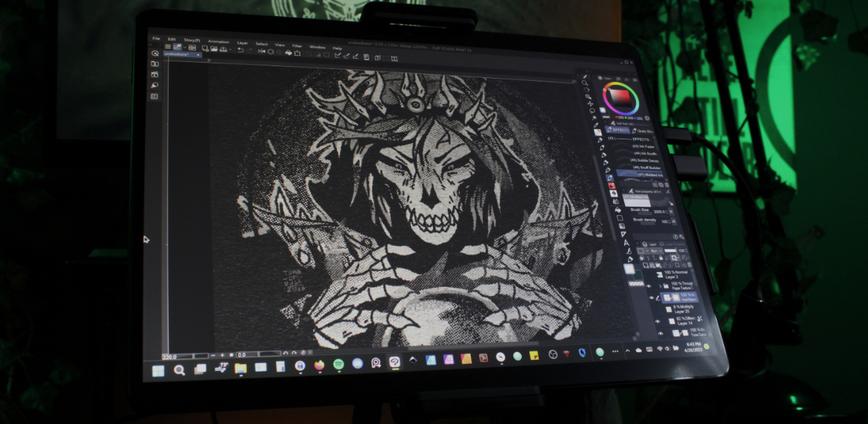Toggle Snap to Grid in command bar
The width and height of the screenshot is (868, 424).
tap(355, 56)
